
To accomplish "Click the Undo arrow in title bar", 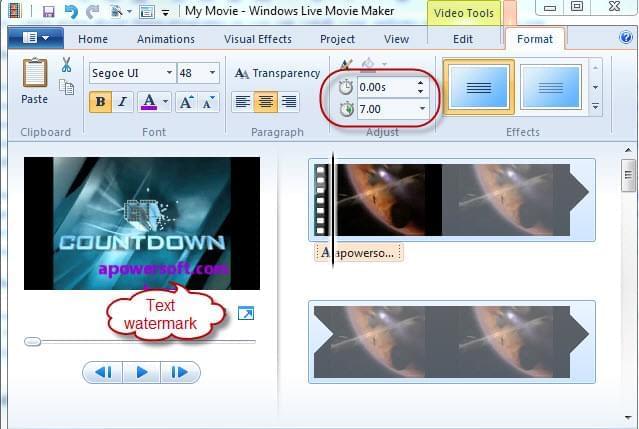I will [70, 12].
